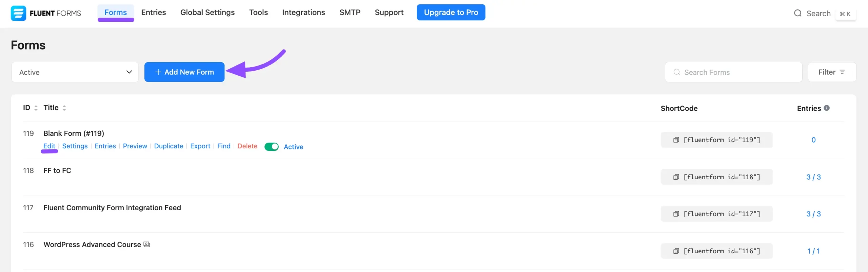Copy shortcode icon for form 117
This screenshot has height=272, width=868.
[676, 214]
